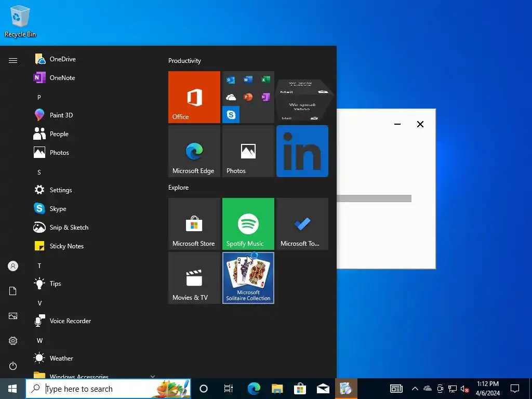Open the People app
Image resolution: width=532 pixels, height=399 pixels.
click(x=95, y=134)
